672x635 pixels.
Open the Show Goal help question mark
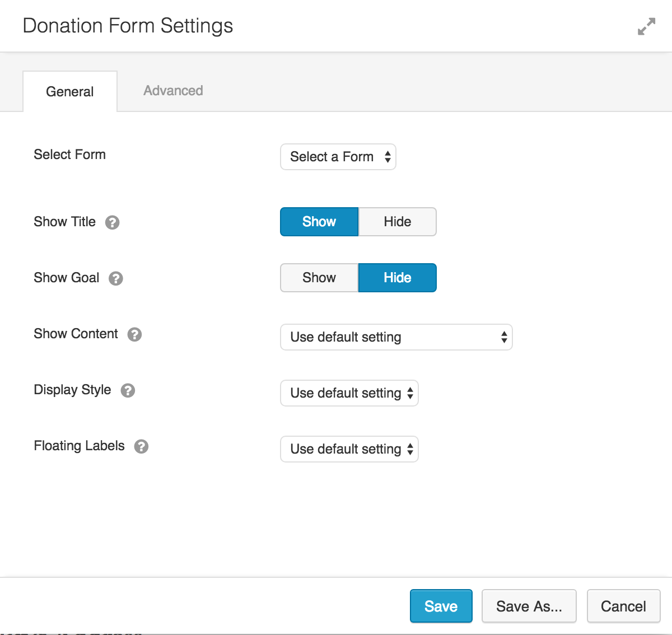click(115, 278)
